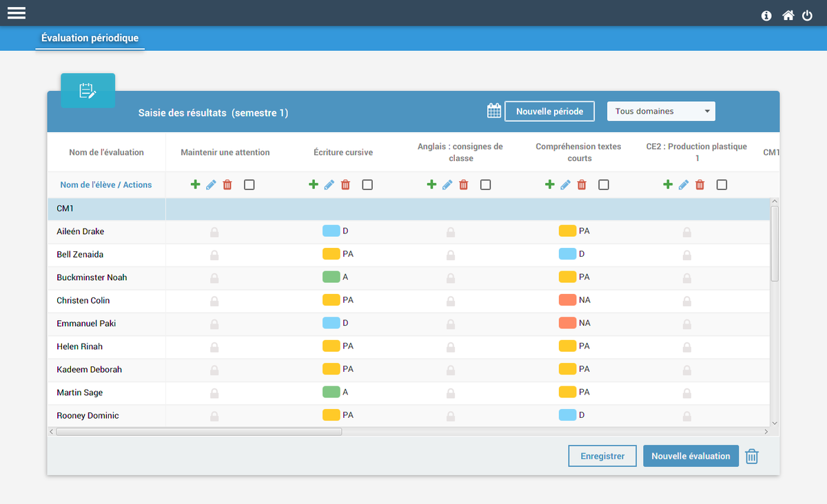Click lock icon for Bell Zenaida Anglais column
827x504 pixels.
pyautogui.click(x=451, y=255)
